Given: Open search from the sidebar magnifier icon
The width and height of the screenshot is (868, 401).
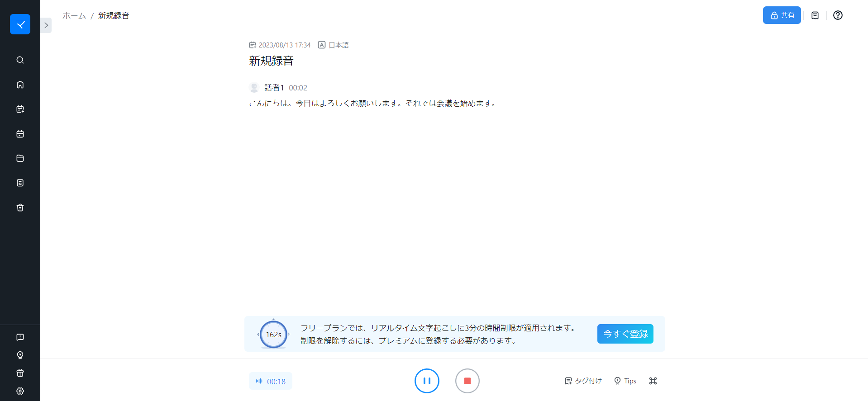Looking at the screenshot, I should tap(20, 60).
